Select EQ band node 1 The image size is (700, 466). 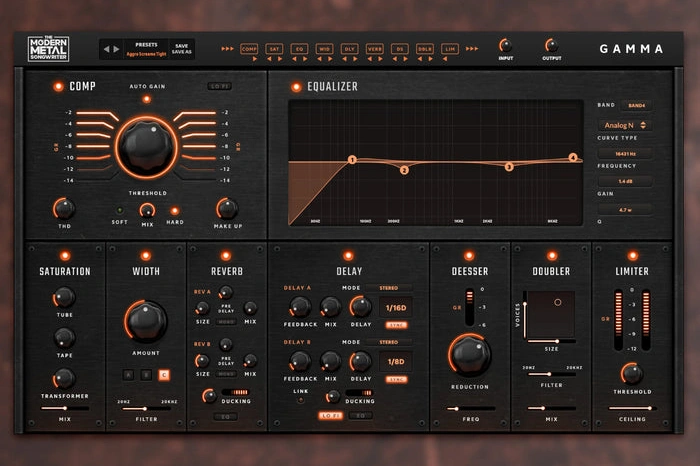(x=352, y=160)
